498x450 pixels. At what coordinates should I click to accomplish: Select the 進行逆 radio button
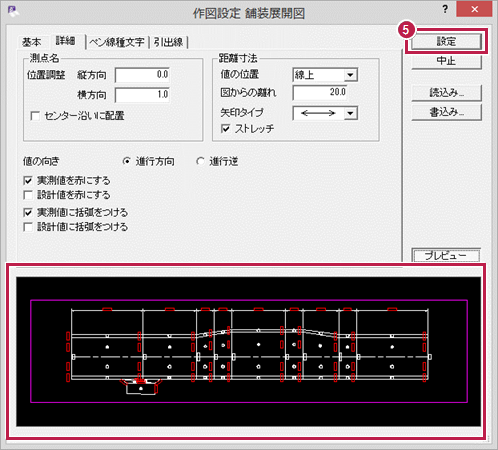coord(200,161)
